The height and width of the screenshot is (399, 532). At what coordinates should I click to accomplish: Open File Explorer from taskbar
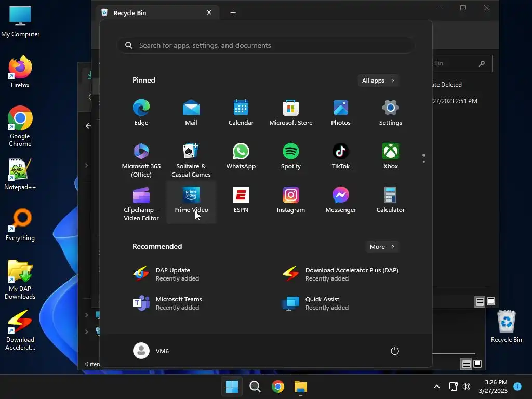click(x=301, y=387)
